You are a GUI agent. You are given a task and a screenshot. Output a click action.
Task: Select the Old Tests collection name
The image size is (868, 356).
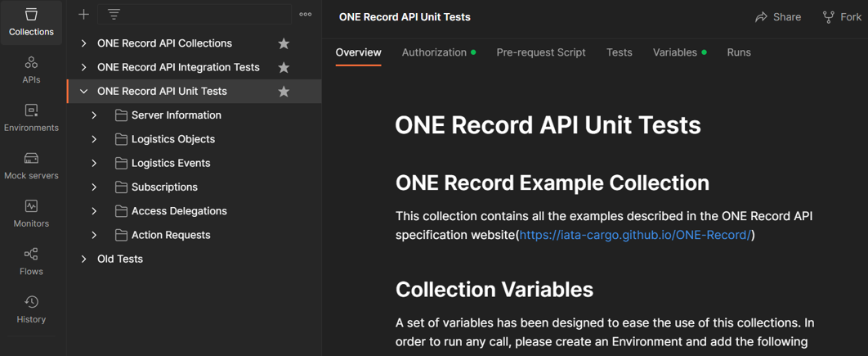(x=120, y=259)
